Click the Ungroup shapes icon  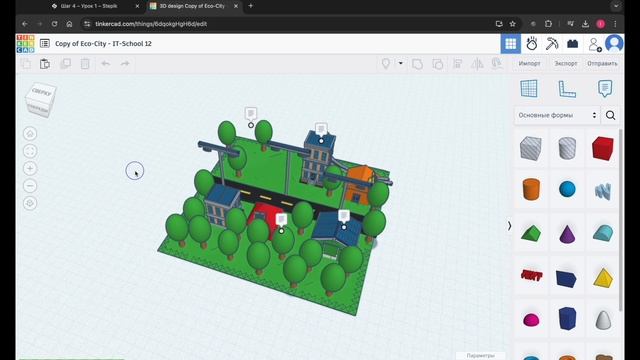[x=437, y=64]
